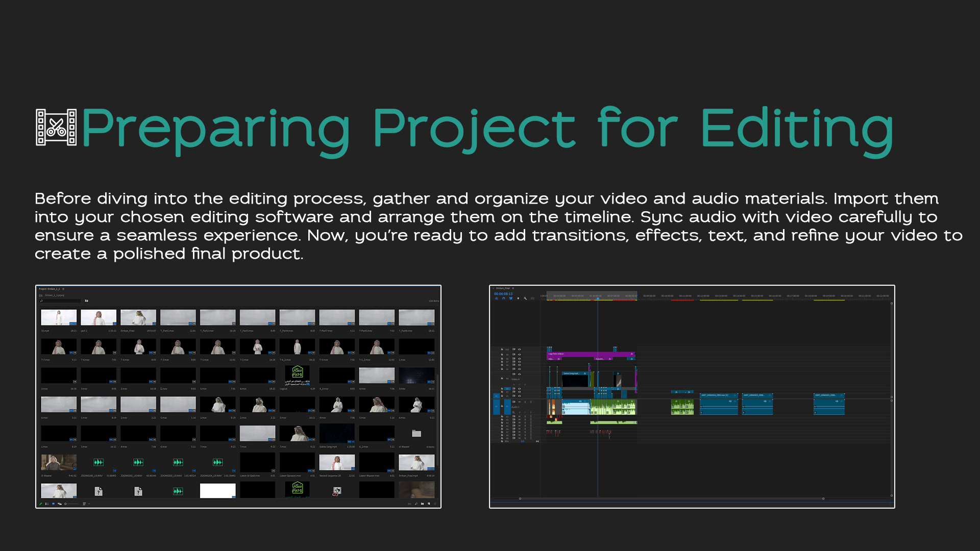Click the pencil writable toggle icon in project footer
This screenshot has height=551, width=980.
[41, 504]
